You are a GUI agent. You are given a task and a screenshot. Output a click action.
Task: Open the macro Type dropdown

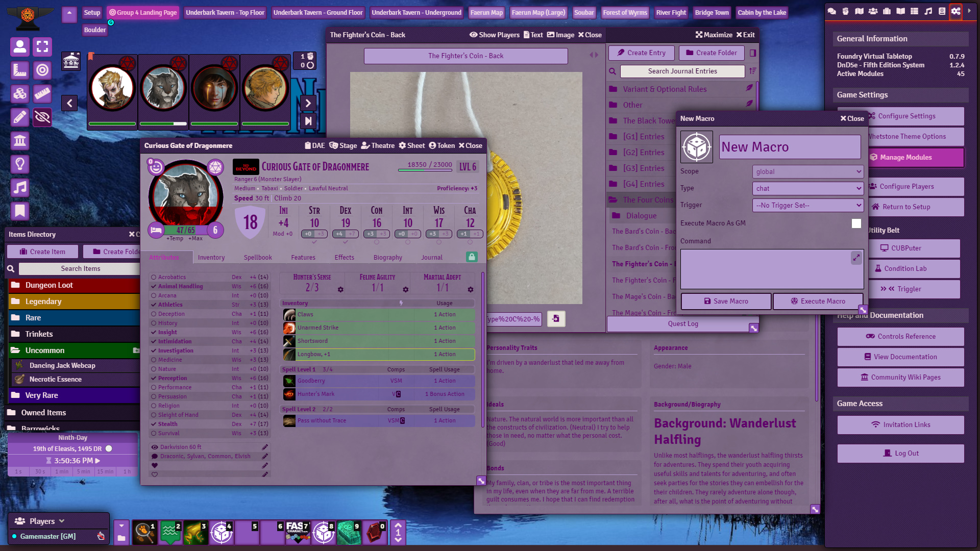[x=807, y=189]
